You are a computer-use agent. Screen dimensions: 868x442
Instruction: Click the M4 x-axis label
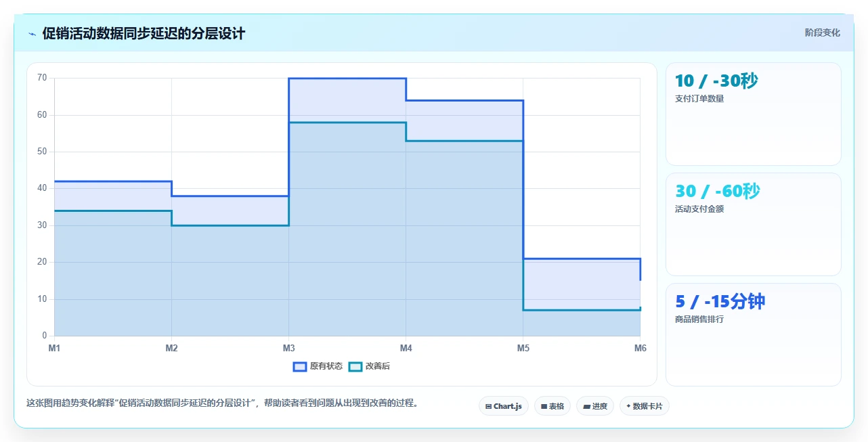[x=406, y=349]
